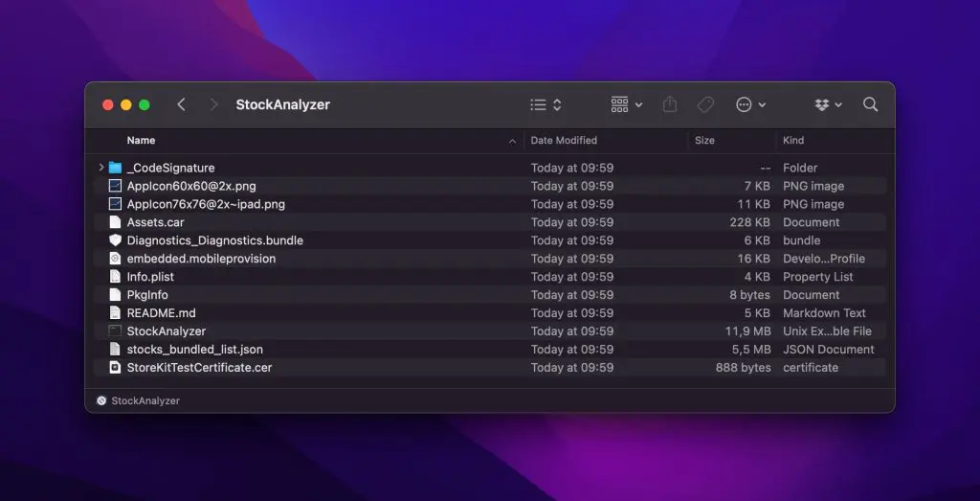Click the 5,5 MB size value
The image size is (980, 501).
tap(750, 349)
